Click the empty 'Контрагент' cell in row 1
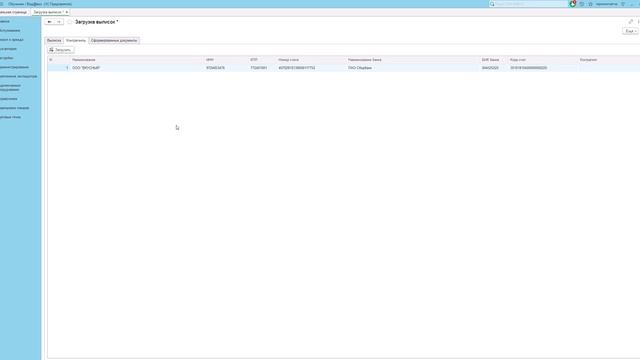The width and height of the screenshot is (640, 360). (x=609, y=68)
